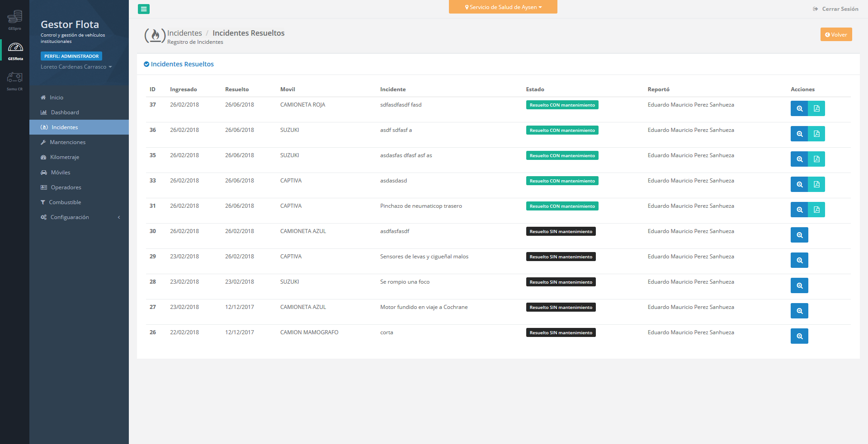Navigate to Incidentes breadcrumb link
The width and height of the screenshot is (868, 444).
tap(184, 33)
